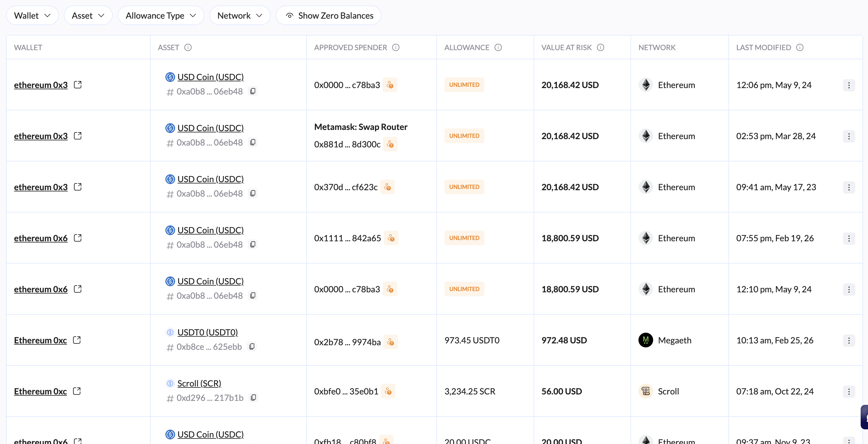Screen dimensions: 868x444
Task: Click the 10:13 am, Feb 25, 26 timestamp
Action: pos(775,341)
